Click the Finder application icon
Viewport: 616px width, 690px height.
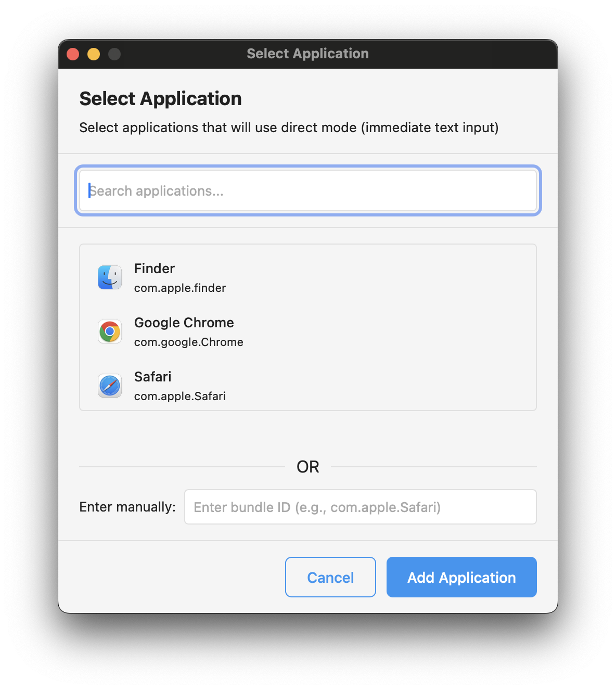[x=109, y=277]
